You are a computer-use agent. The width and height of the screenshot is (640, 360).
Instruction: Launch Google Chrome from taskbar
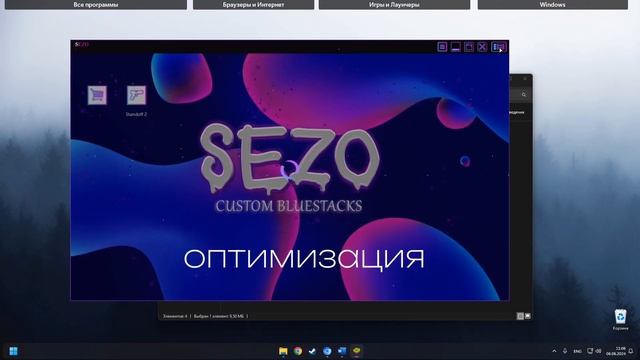298,351
